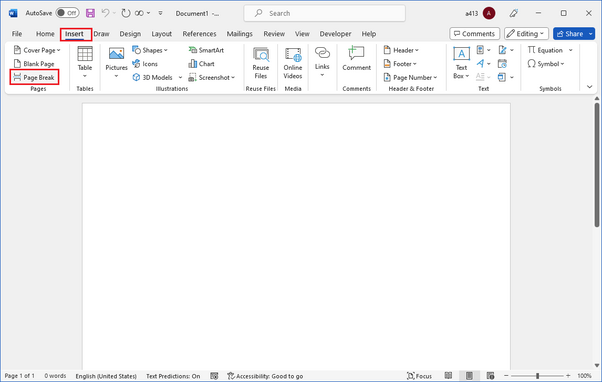Insert a Page Break
Screen dimensions: 602x382
pos(34,78)
